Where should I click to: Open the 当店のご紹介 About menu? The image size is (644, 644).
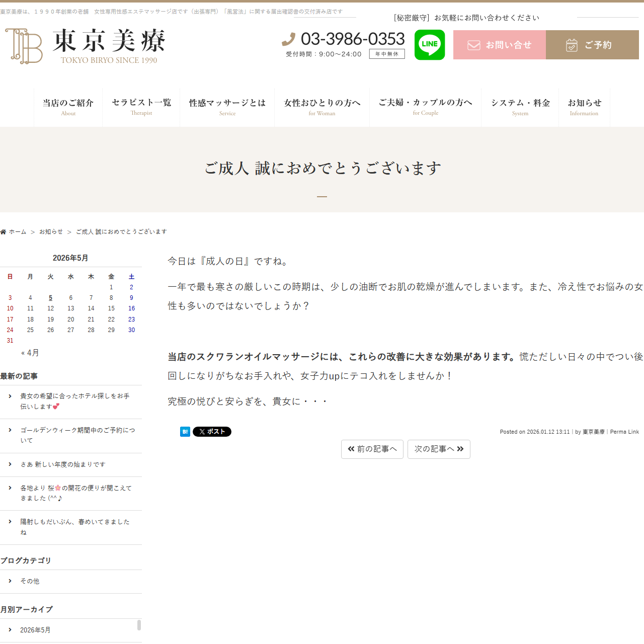pyautogui.click(x=68, y=107)
